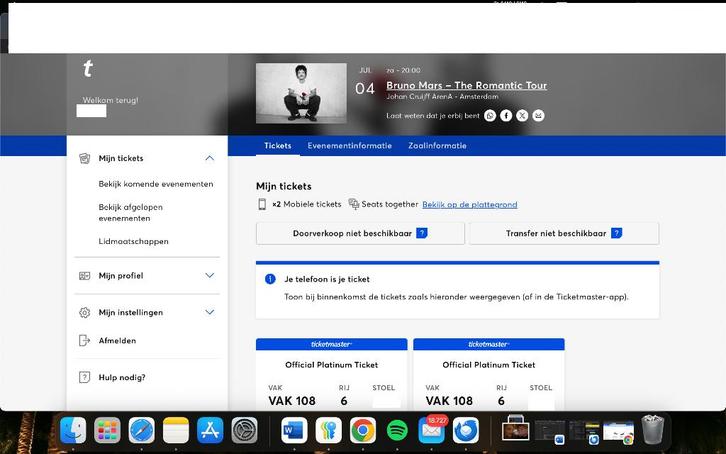
Task: Share the event via WhatsApp icon
Action: coord(490,116)
